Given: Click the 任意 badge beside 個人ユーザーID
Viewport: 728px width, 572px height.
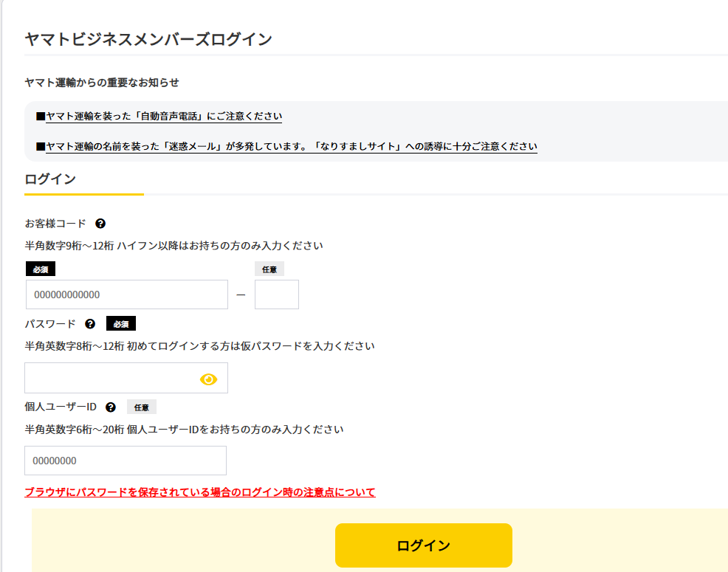Looking at the screenshot, I should pos(141,407).
